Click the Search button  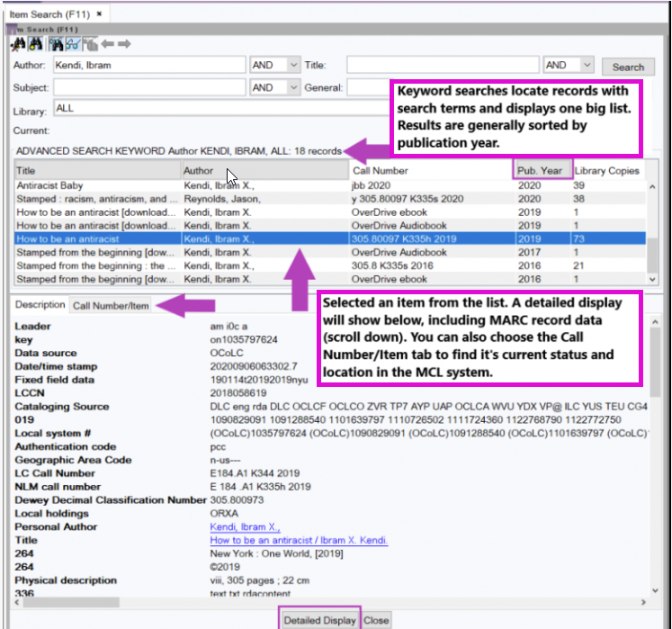click(628, 67)
